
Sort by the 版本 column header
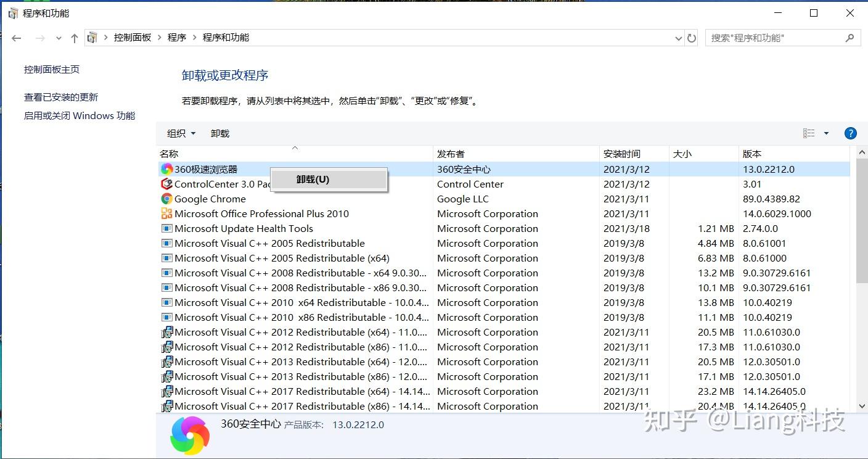(795, 154)
